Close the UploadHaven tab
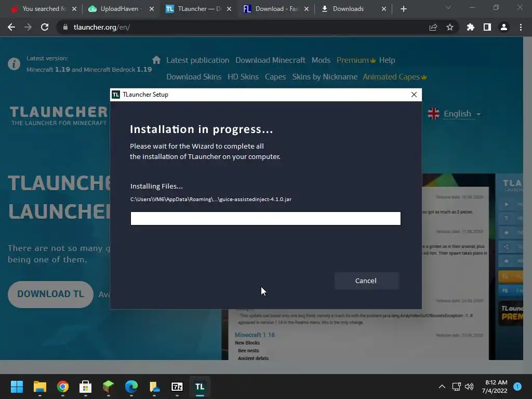The width and height of the screenshot is (532, 399). (152, 9)
